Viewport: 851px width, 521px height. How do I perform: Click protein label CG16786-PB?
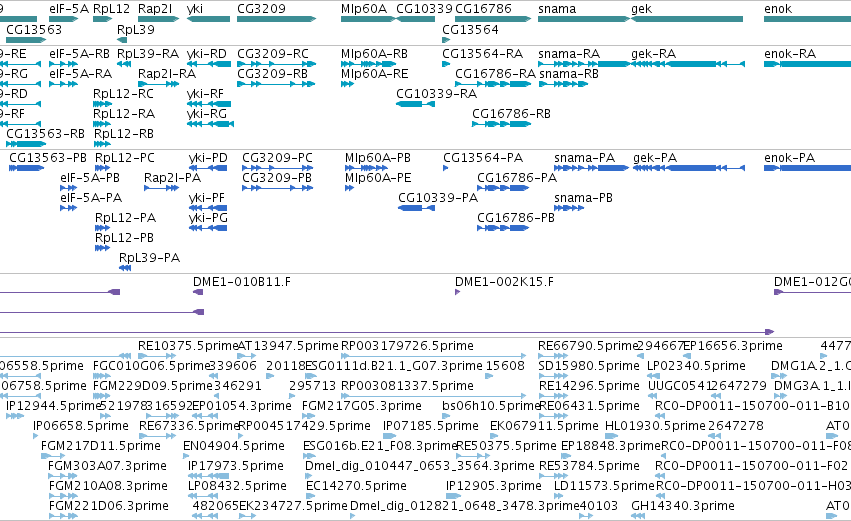[x=516, y=218]
